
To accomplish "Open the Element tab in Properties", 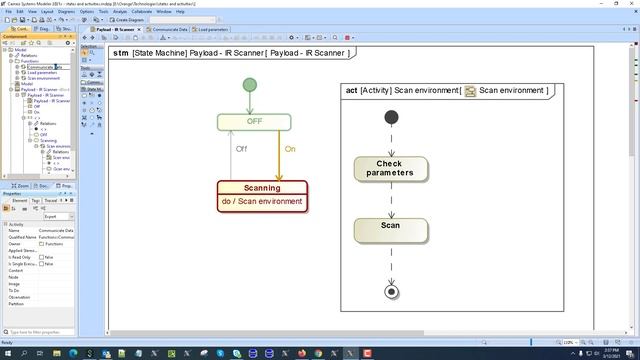I will [19, 200].
